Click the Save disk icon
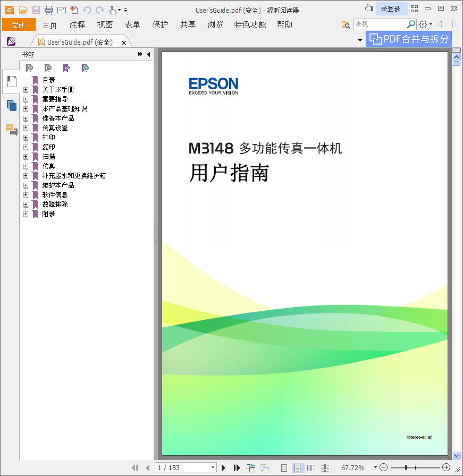The width and height of the screenshot is (463, 476). click(x=36, y=10)
